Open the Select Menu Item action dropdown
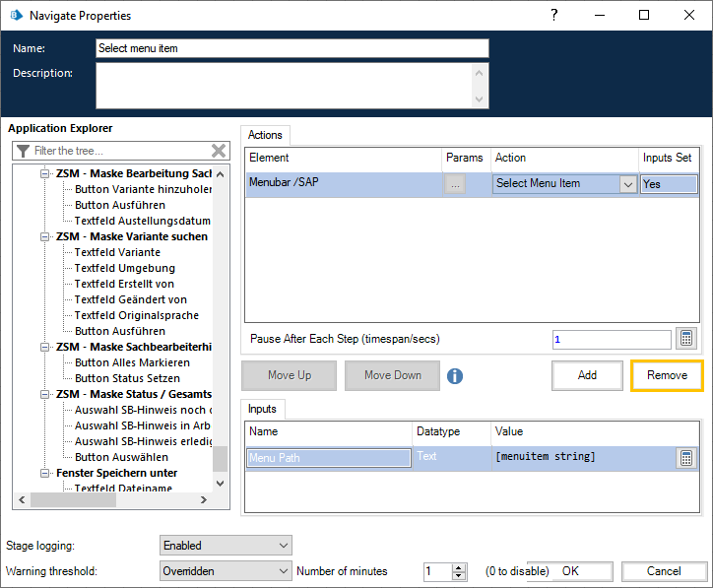713x588 pixels. point(627,183)
